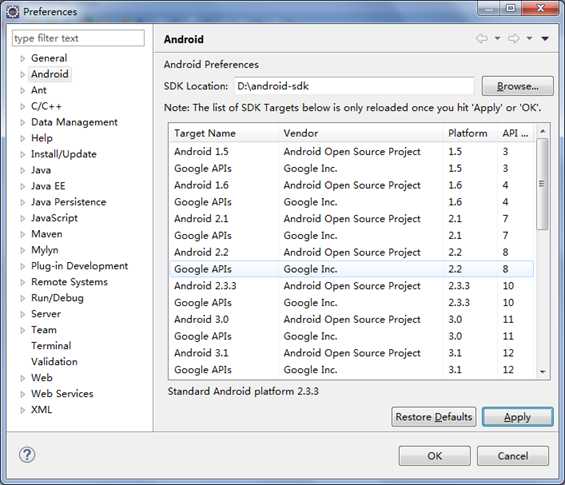This screenshot has height=485, width=565.
Task: Select Google APIs row with platform 1.5
Action: (351, 169)
